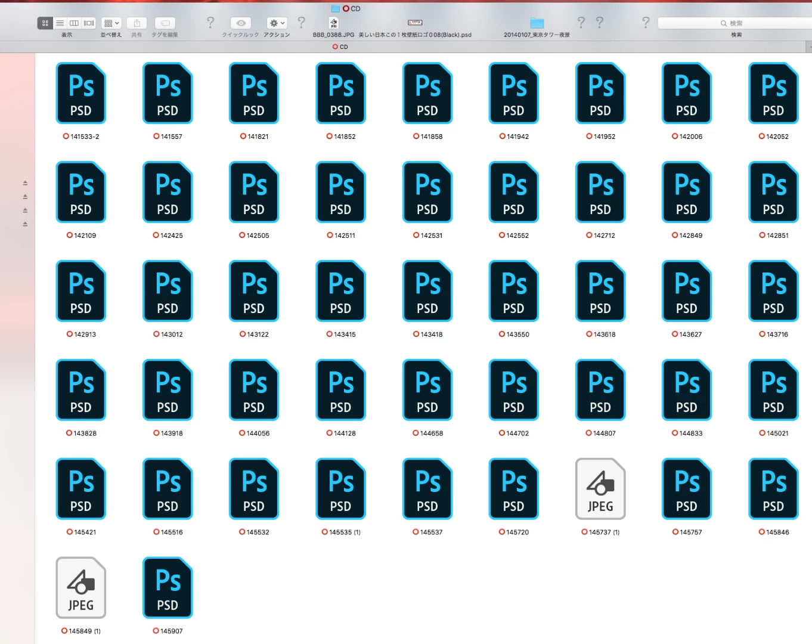The image size is (812, 644).
Task: Click file name 144056
Action: tap(258, 434)
